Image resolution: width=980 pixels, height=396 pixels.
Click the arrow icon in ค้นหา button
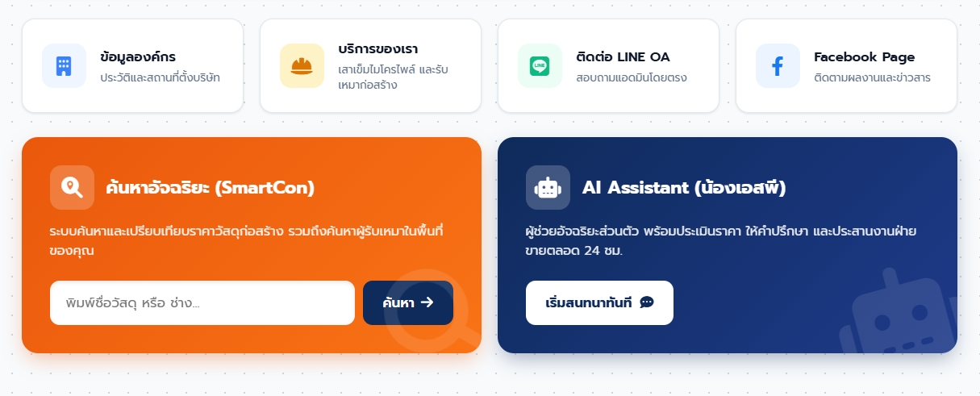[427, 302]
